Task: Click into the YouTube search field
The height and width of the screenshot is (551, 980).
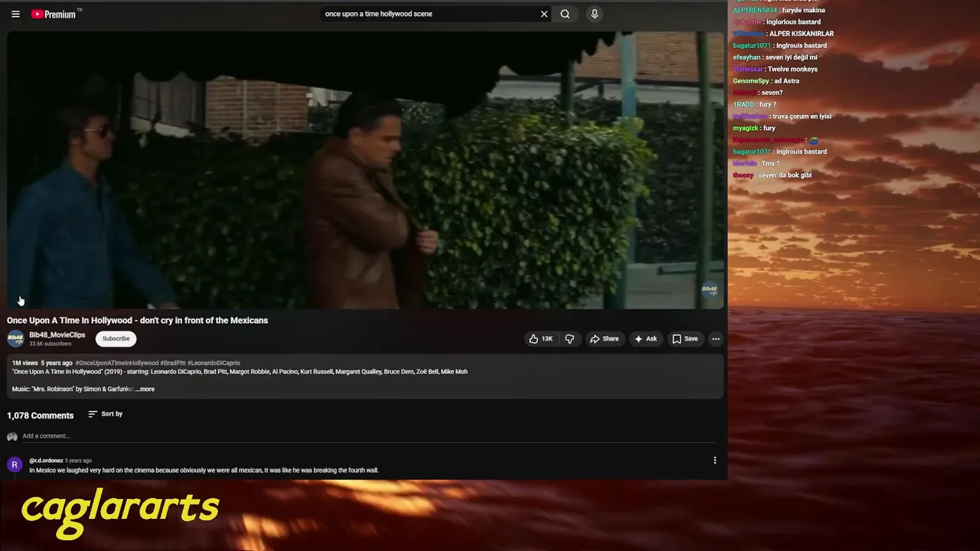Action: pyautogui.click(x=429, y=14)
